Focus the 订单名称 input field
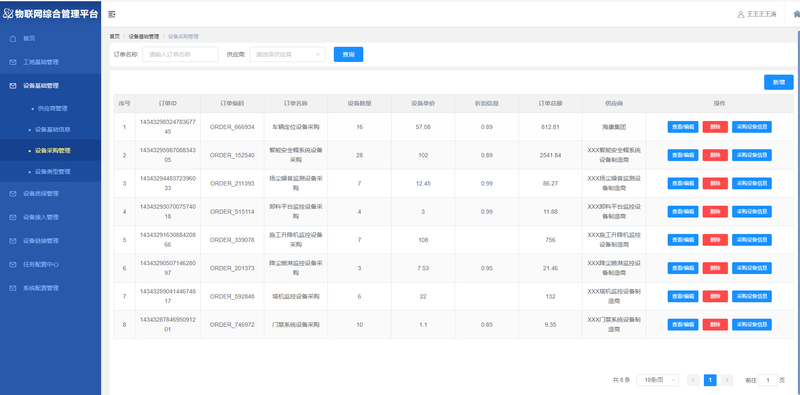The height and width of the screenshot is (395, 800). [180, 54]
